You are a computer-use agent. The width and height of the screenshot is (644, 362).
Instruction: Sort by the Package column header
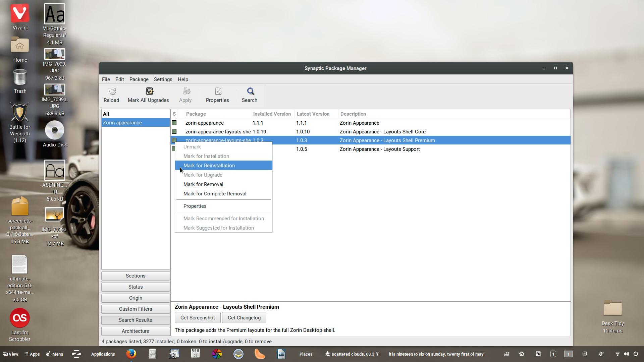(x=217, y=114)
